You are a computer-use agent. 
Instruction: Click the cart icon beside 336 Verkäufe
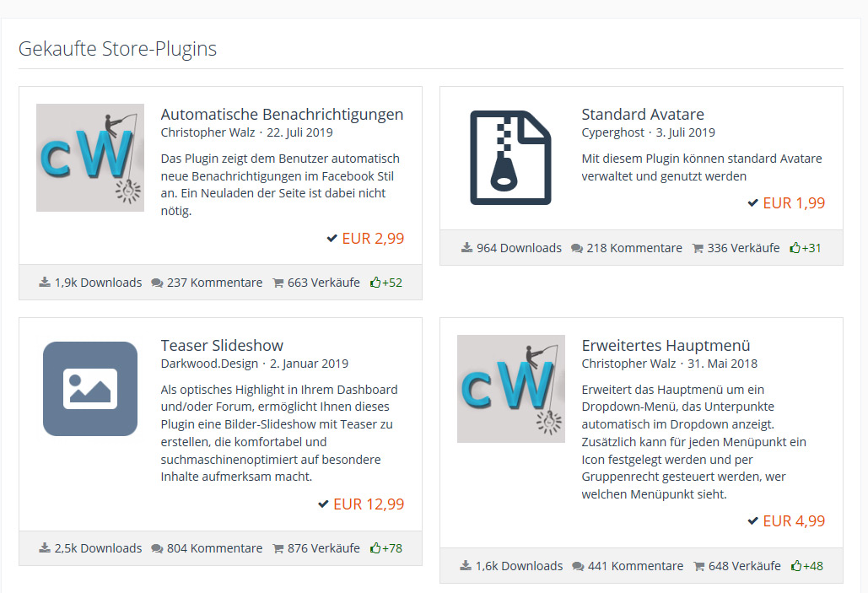[698, 248]
